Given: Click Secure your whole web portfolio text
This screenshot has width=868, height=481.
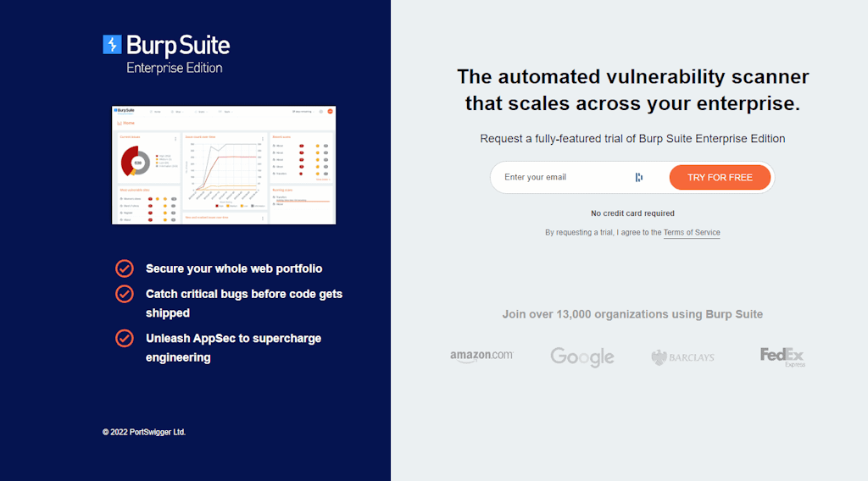Looking at the screenshot, I should [x=234, y=268].
